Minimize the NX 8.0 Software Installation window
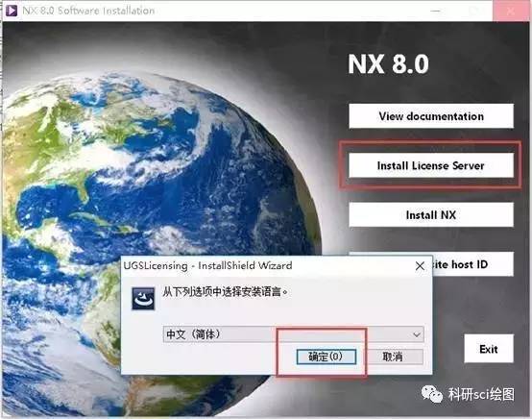 click(435, 11)
